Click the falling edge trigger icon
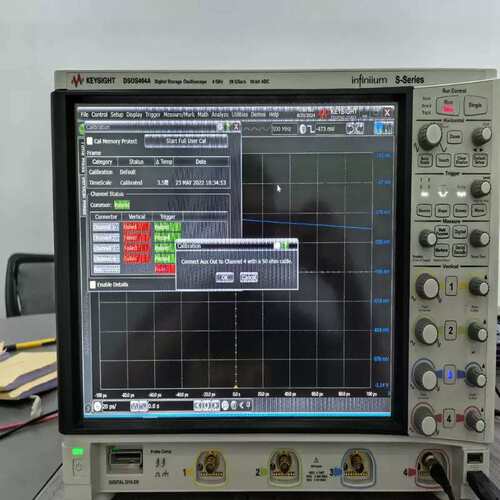Image resolution: width=500 pixels, height=500 pixels. [311, 129]
